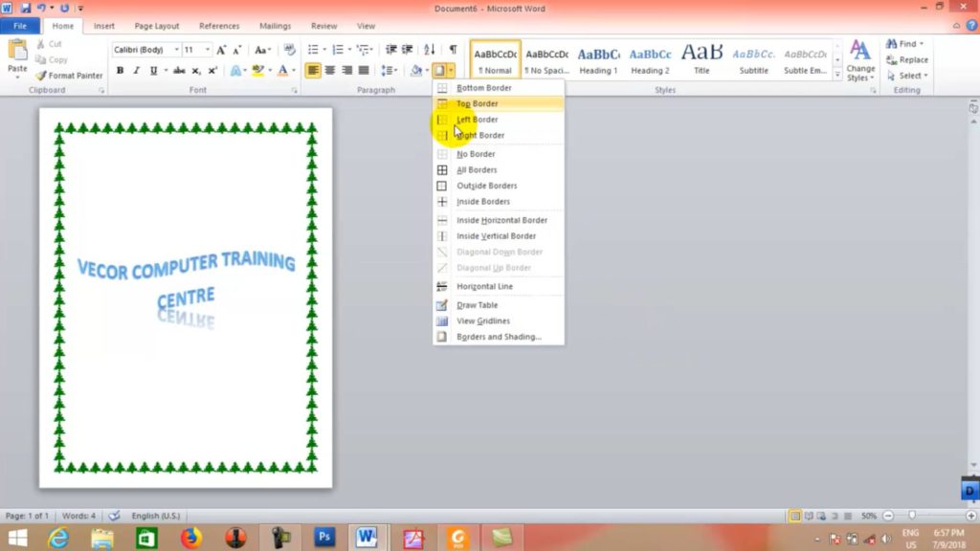The image size is (980, 551).
Task: Click the Cut button
Action: tap(50, 44)
